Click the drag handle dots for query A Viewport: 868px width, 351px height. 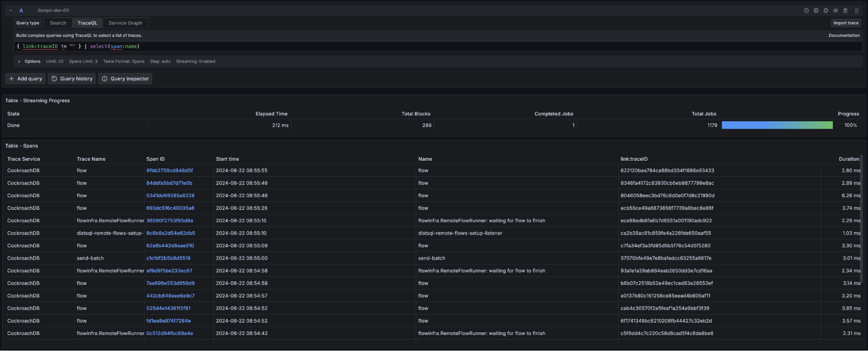[857, 10]
